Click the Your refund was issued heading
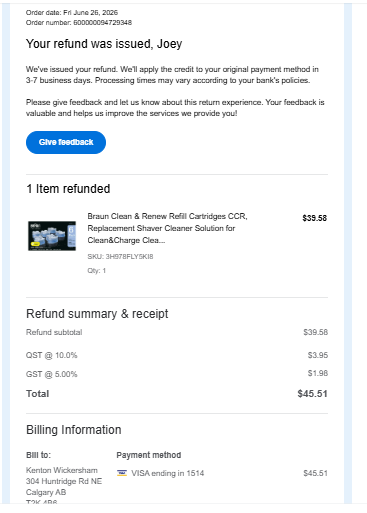 coord(104,44)
